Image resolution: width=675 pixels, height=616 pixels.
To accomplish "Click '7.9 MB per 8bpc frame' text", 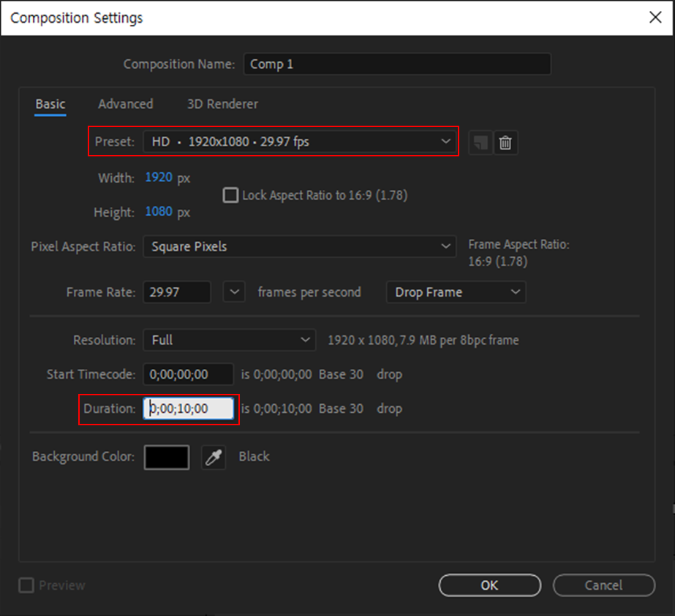I will coord(459,341).
